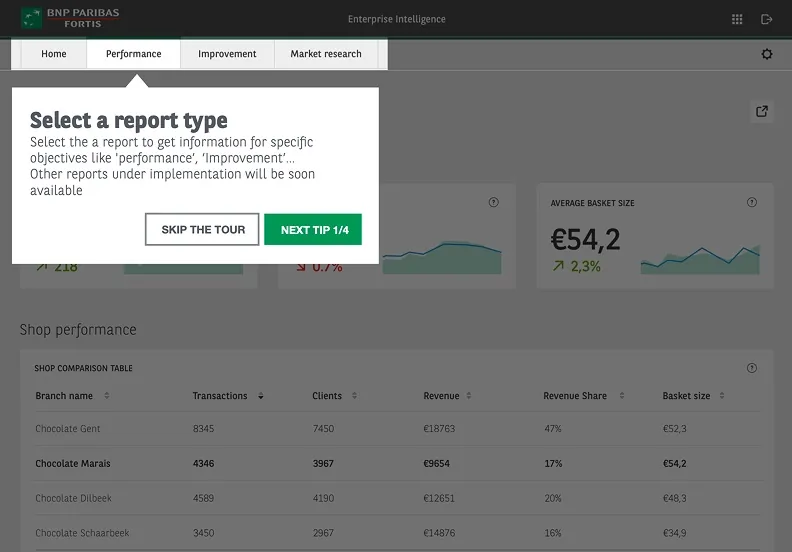Image resolution: width=792 pixels, height=552 pixels.
Task: Click transactions value 4589
Action: [203, 498]
